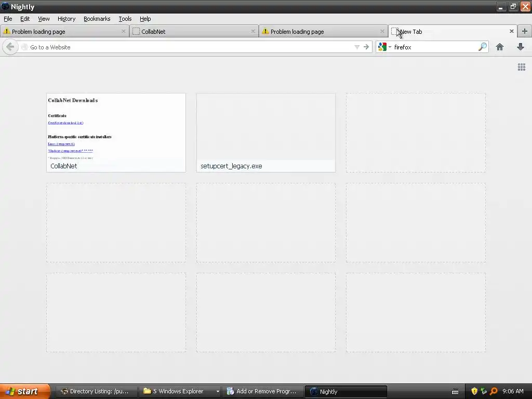Close the second Problem loading page tab
Screen dimensions: 532x399
pyautogui.click(x=382, y=31)
